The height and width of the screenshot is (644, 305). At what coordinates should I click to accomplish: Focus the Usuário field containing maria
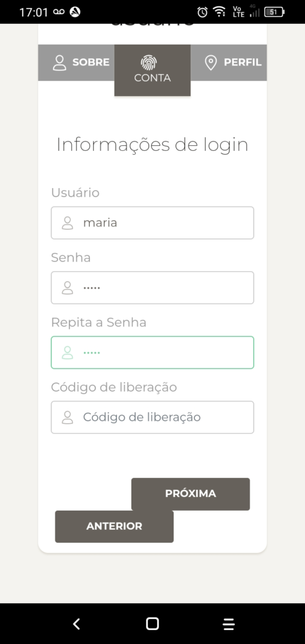tap(152, 223)
